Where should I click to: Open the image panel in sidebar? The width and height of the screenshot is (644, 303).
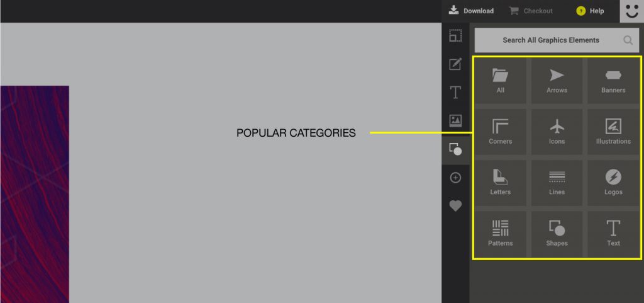pos(455,120)
